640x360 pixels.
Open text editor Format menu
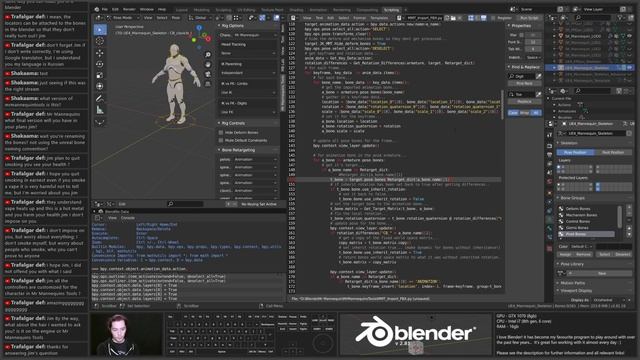point(360,18)
